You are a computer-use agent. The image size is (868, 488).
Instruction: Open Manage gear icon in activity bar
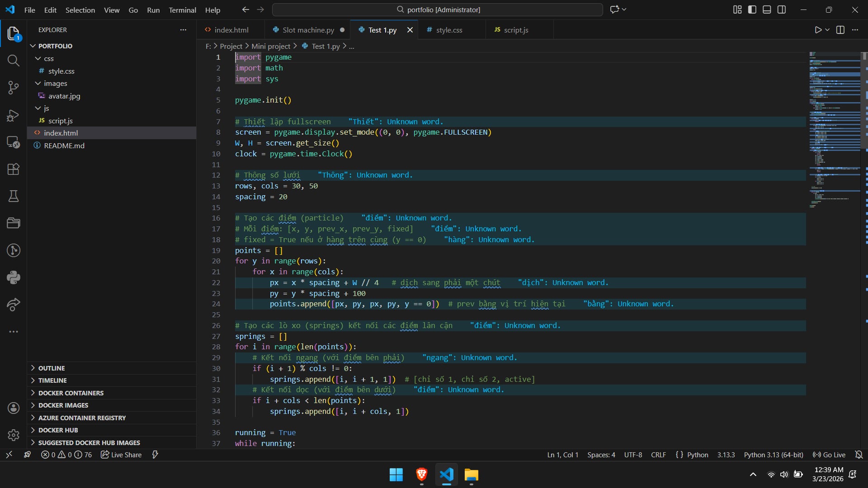(x=13, y=435)
